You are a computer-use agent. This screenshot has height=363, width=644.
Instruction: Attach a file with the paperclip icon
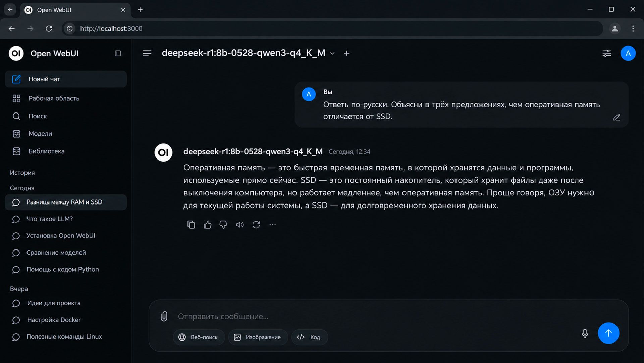164,316
